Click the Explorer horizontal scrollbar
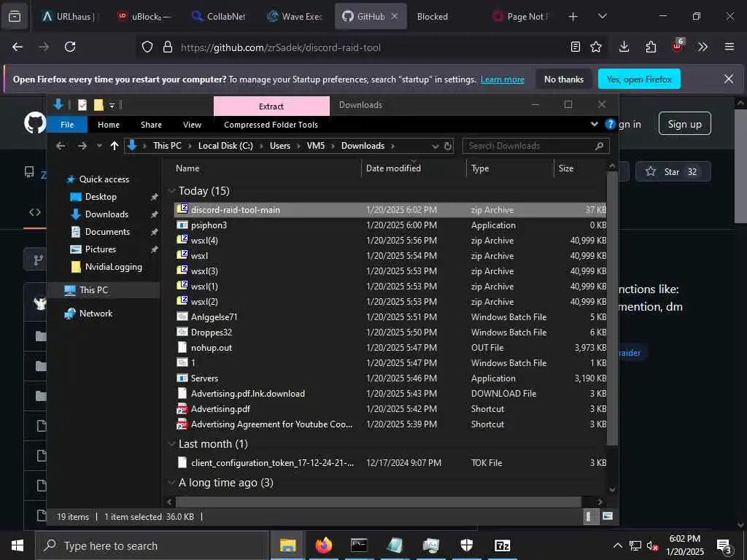Screen dimensions: 747x560 click(379, 502)
